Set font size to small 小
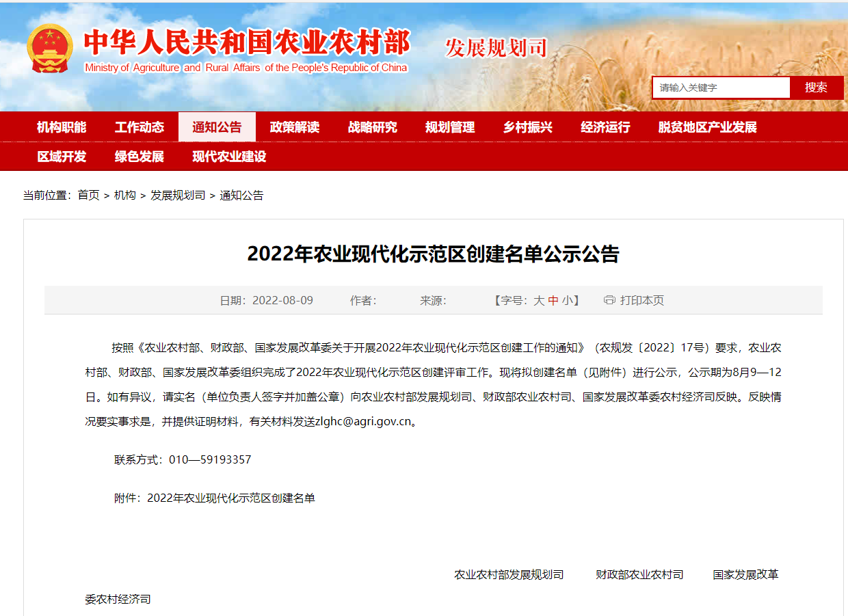 point(568,300)
